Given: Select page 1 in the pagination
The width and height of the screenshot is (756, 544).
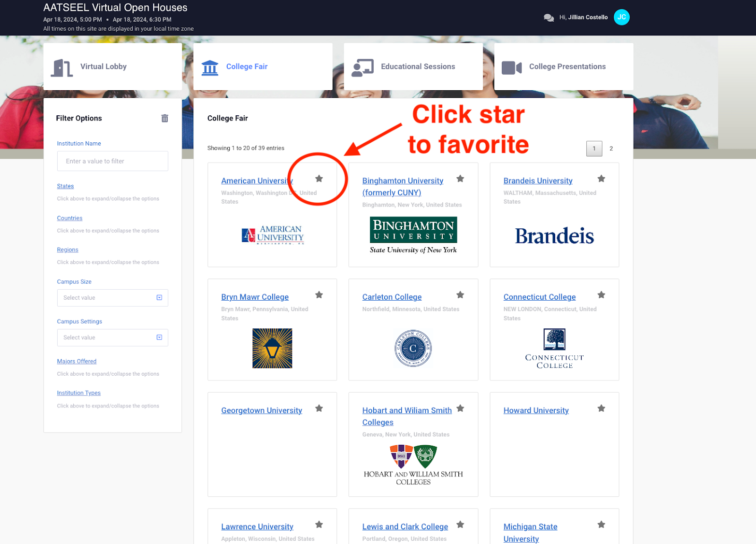Looking at the screenshot, I should tap(594, 148).
